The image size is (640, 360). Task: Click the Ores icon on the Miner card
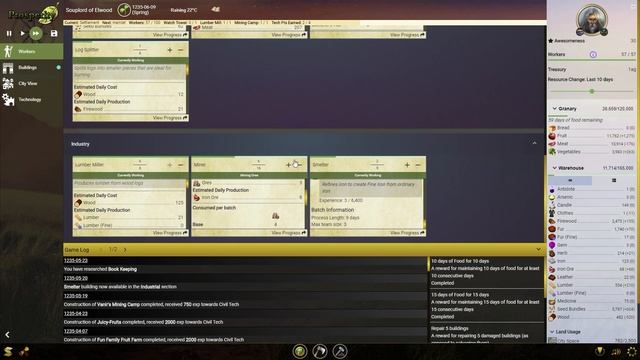pyautogui.click(x=196, y=183)
